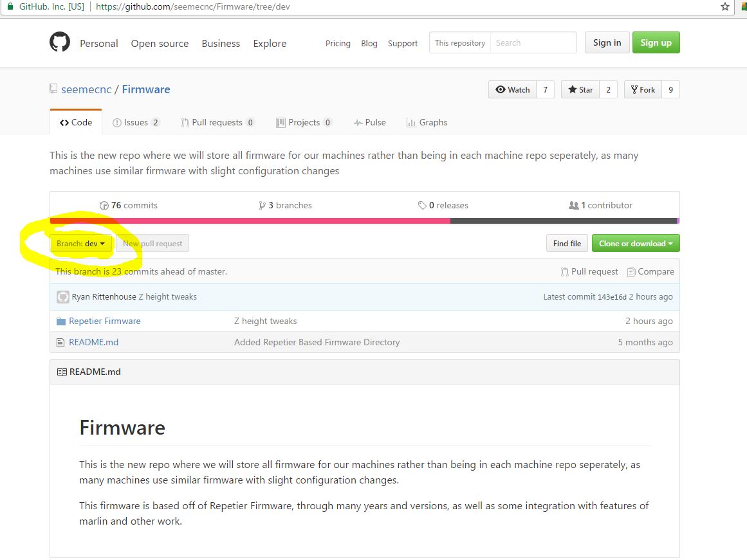Click the Repetier Firmware folder icon
The width and height of the screenshot is (747, 560).
click(x=61, y=321)
